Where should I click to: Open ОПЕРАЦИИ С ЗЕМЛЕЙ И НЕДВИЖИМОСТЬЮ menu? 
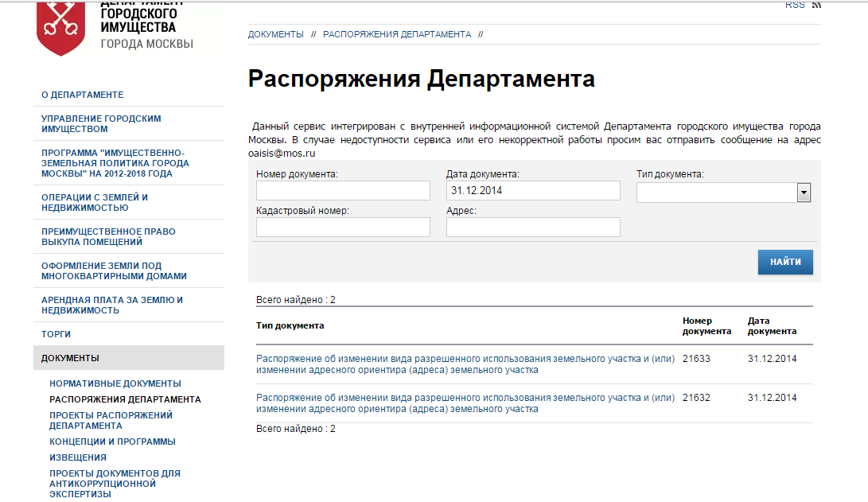(95, 202)
